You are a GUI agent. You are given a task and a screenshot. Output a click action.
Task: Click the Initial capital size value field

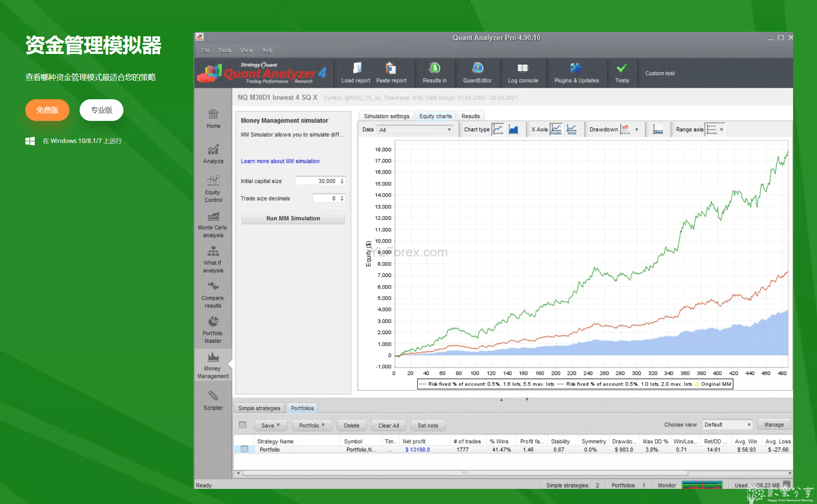click(317, 181)
